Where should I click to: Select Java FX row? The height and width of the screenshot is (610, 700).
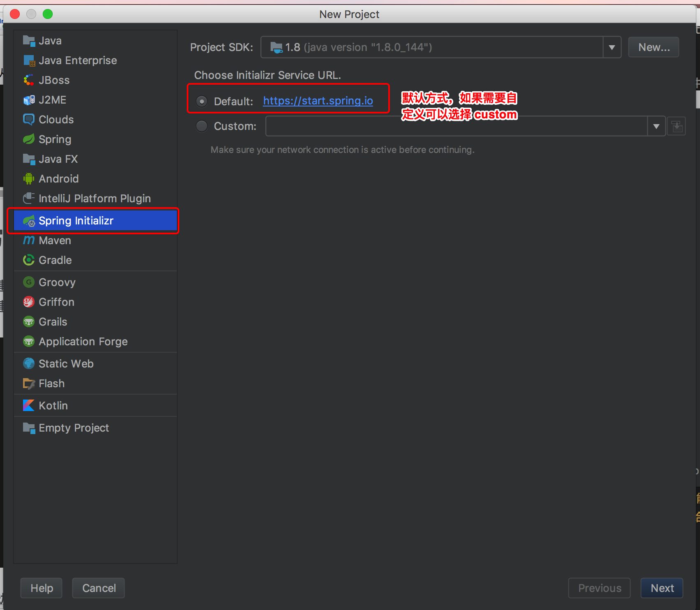click(95, 159)
